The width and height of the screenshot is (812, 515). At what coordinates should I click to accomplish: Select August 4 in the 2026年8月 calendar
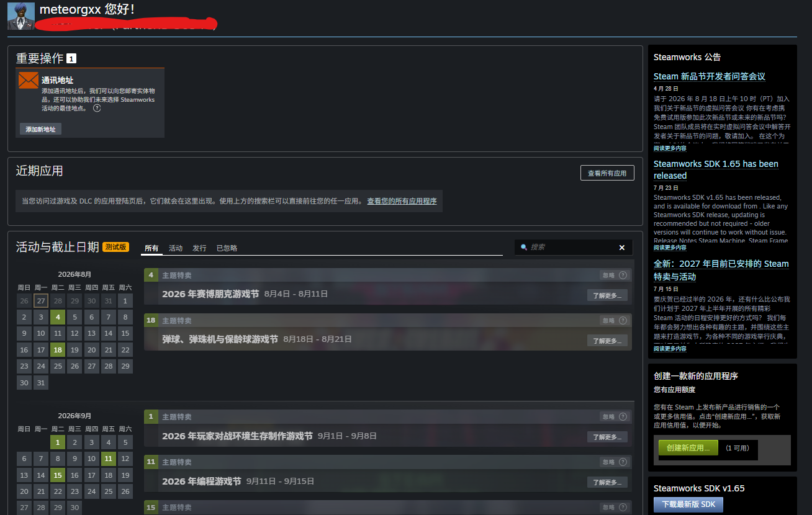[58, 317]
